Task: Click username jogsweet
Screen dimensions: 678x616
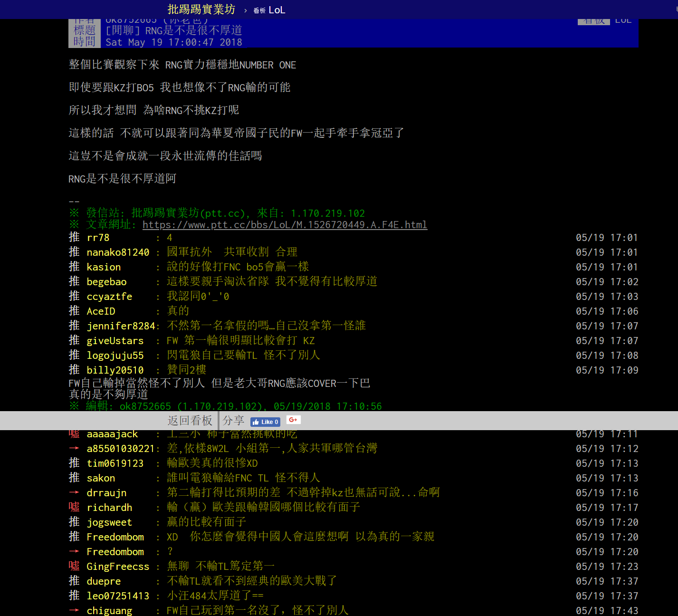Action: click(109, 522)
